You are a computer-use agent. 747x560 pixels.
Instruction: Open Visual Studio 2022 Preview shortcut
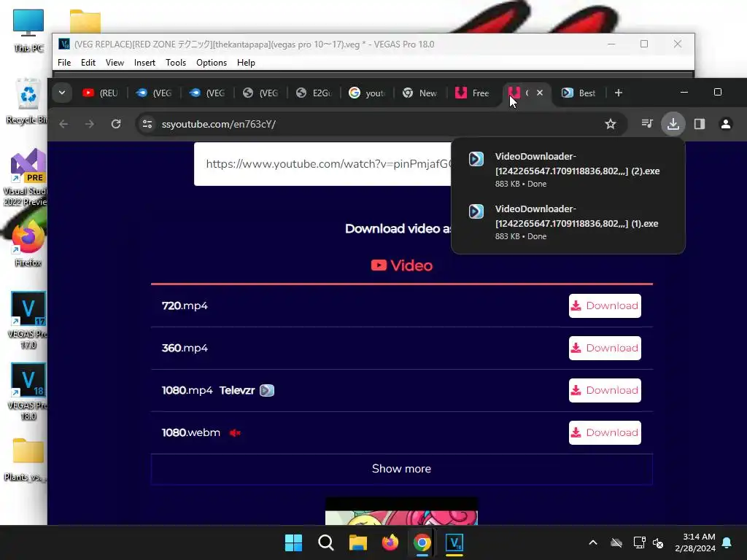[x=27, y=178]
